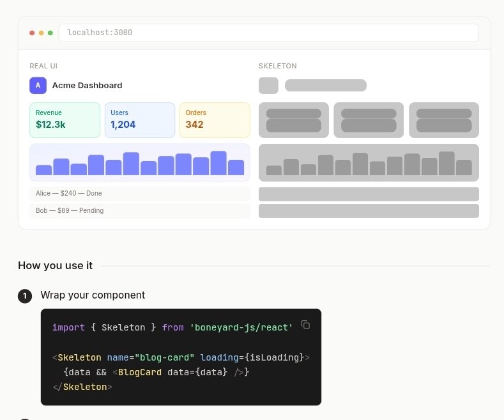Click the localhost:3000 address bar

(x=269, y=33)
